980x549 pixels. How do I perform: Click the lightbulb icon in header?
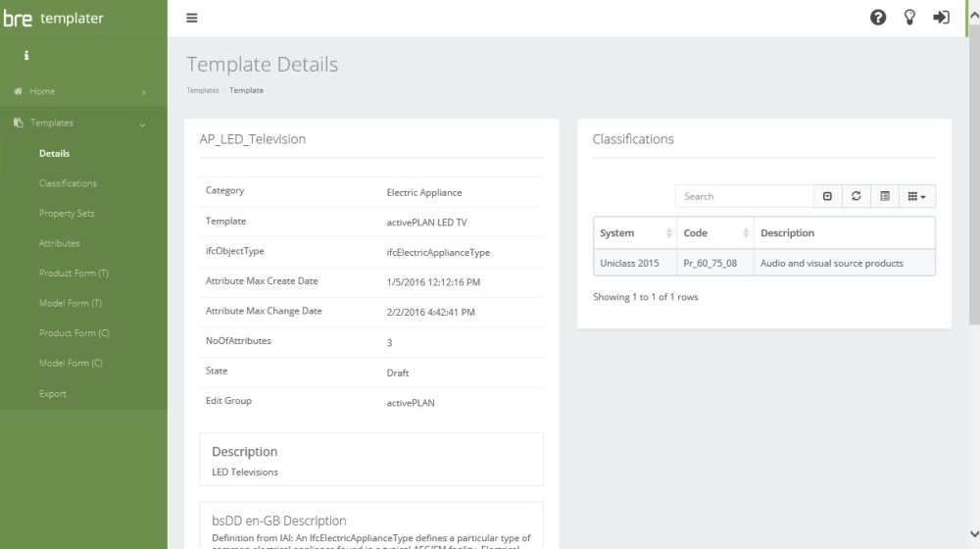pyautogui.click(x=909, y=18)
